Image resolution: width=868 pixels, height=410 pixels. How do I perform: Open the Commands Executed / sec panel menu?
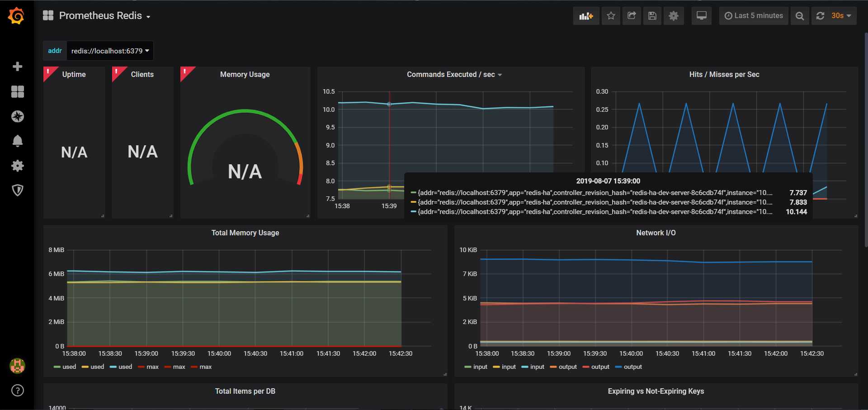click(454, 74)
